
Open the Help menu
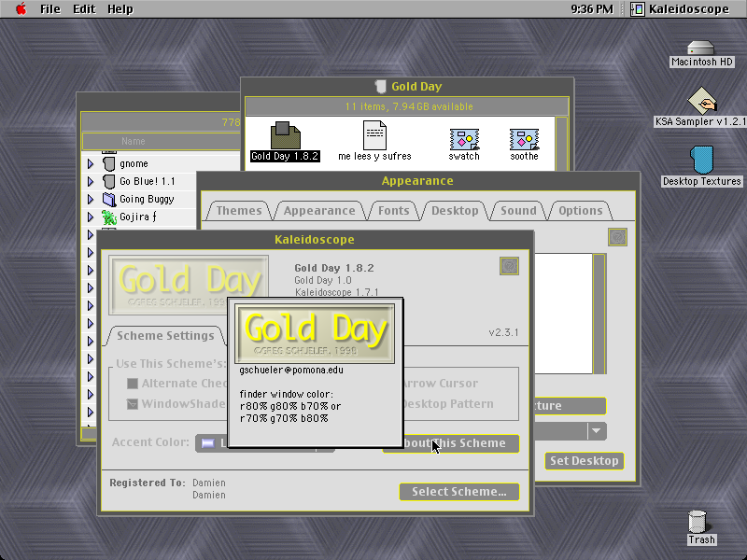pyautogui.click(x=120, y=9)
